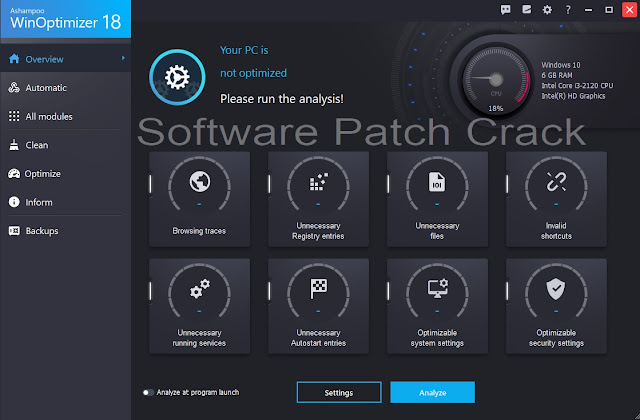Viewport: 640px width, 420px height.
Task: Click the gears icon for running services
Action: point(200,289)
